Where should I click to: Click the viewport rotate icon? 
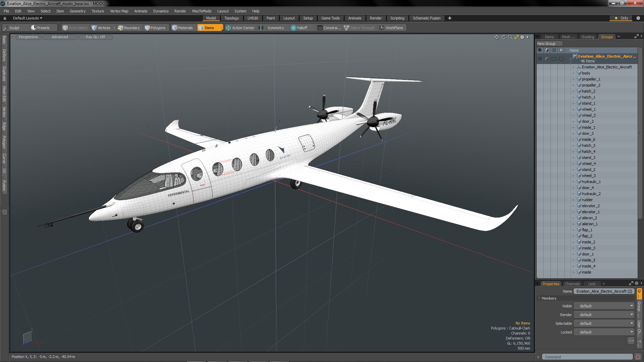[503, 37]
